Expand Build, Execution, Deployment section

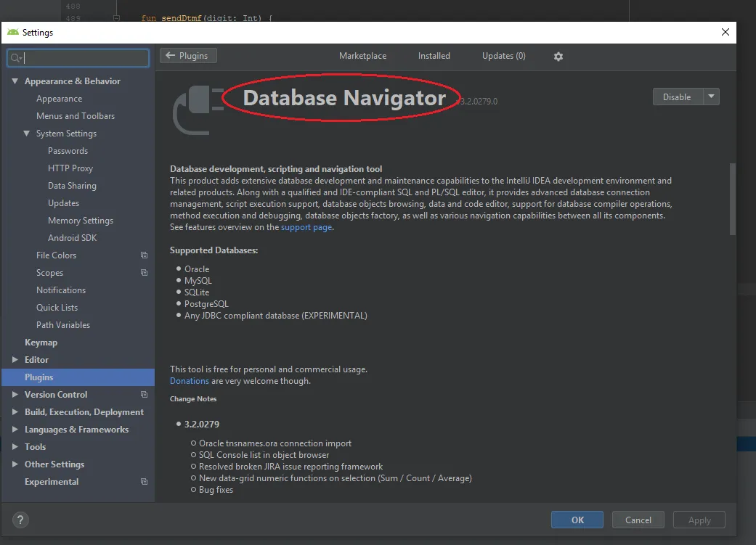[15, 411]
